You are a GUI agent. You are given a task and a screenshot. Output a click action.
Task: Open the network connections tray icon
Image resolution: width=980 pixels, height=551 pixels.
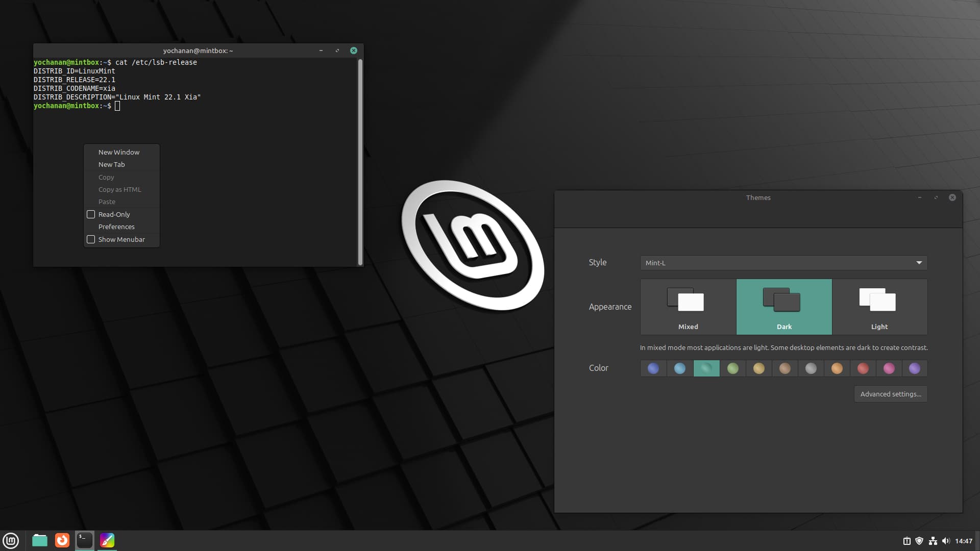click(x=933, y=541)
